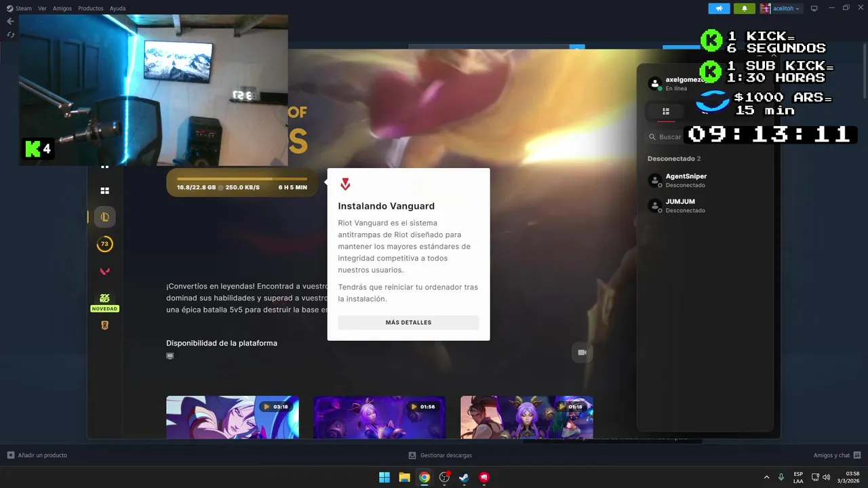Open Google Chrome from taskbar
The image size is (868, 488).
[x=425, y=477]
